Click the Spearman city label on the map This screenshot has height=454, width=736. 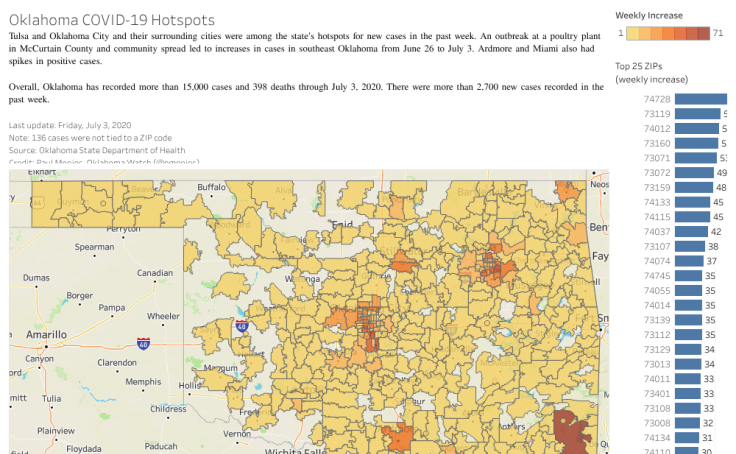[94, 247]
